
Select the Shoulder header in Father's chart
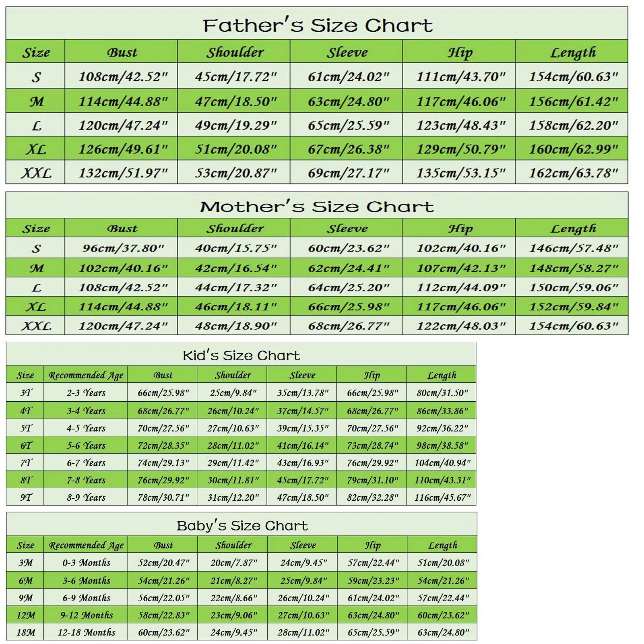[235, 52]
